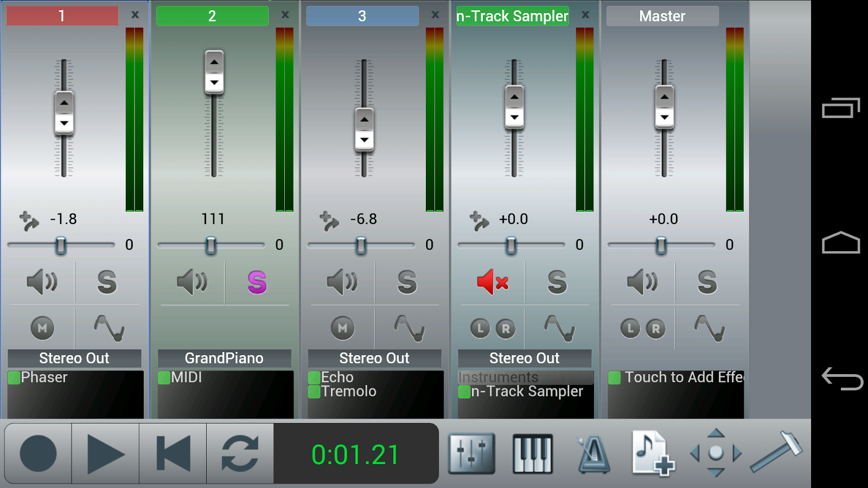
Task: Start recording with the record button
Action: pyautogui.click(x=38, y=453)
